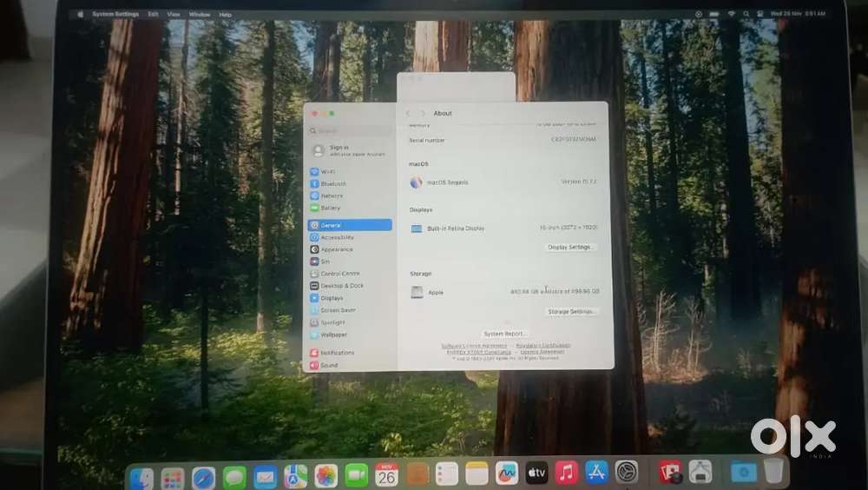Open the View menu in menu bar
This screenshot has height=490, width=868.
(174, 15)
